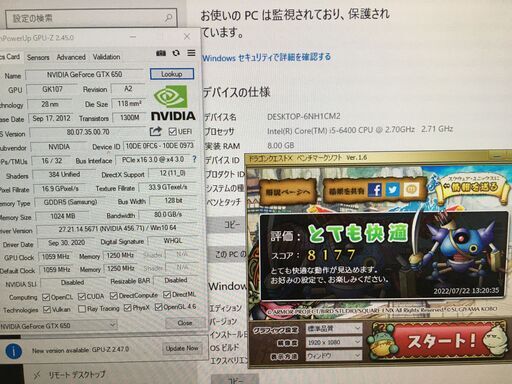Open the NVIDIA GeForce GTX 650 GPU selector dropdown

click(x=58, y=326)
